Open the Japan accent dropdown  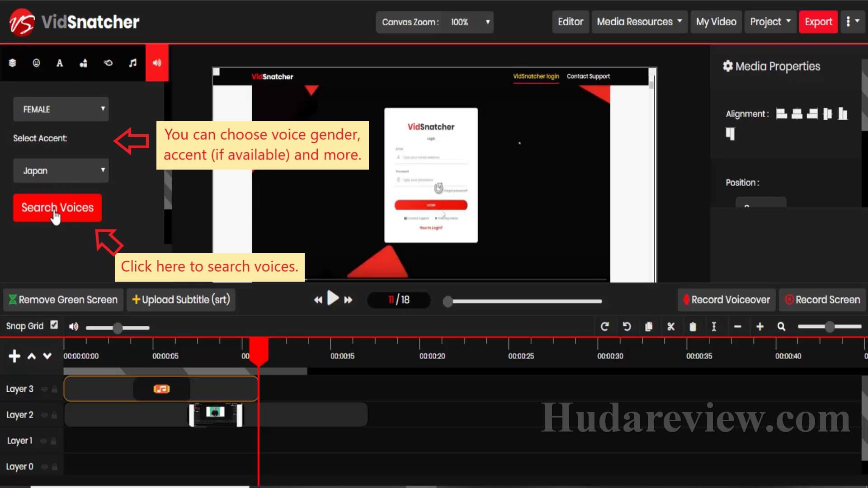(61, 170)
